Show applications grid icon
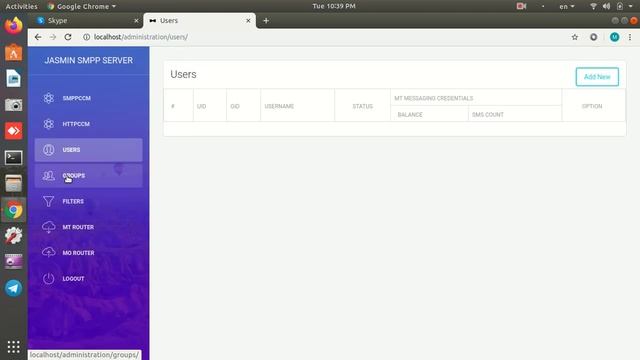Screen dimensions: 640x360 (x=13, y=347)
